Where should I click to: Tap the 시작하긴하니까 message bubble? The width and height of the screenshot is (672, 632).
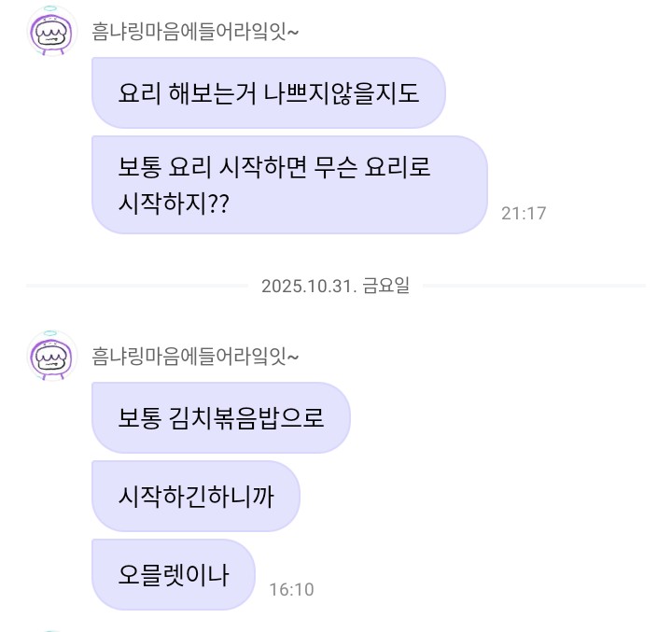pos(196,496)
